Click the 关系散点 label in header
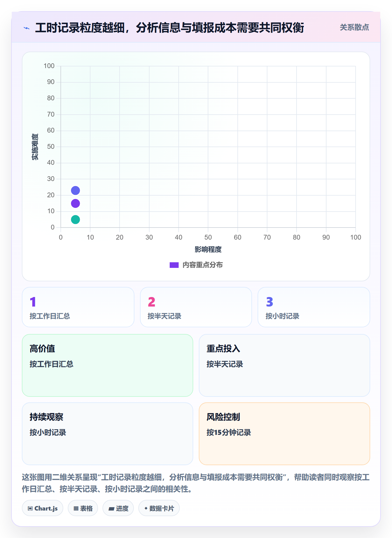Screen dimensions: 392x538 354,27
